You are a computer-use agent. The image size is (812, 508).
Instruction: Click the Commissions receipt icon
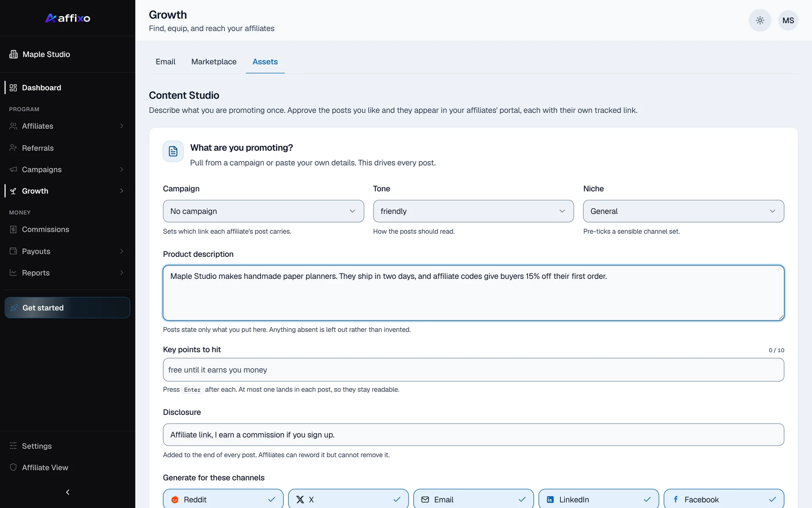point(13,229)
